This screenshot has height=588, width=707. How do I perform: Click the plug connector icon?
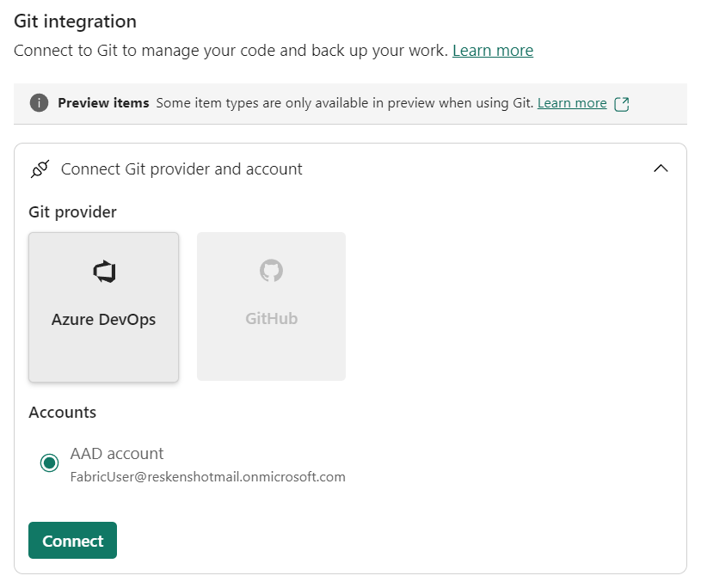pyautogui.click(x=40, y=169)
